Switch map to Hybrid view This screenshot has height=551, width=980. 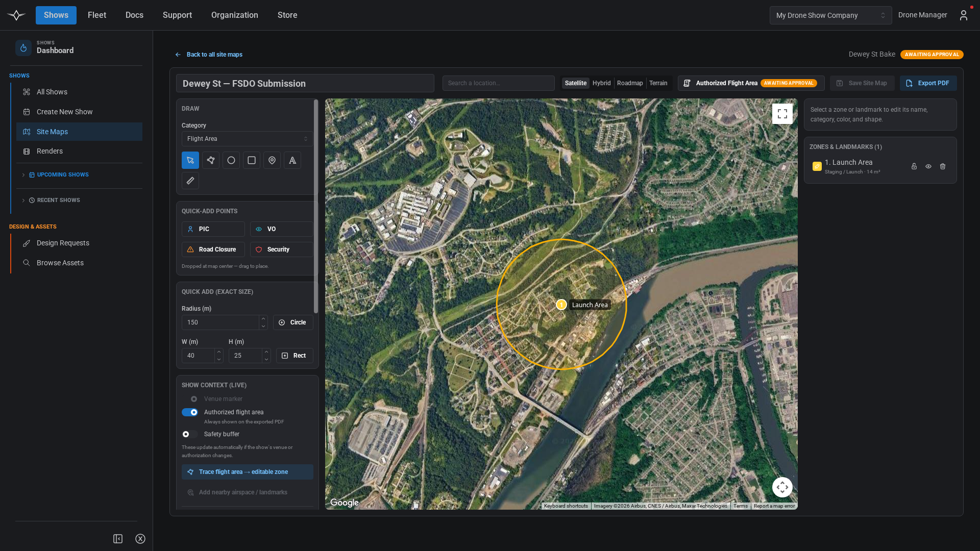point(601,83)
